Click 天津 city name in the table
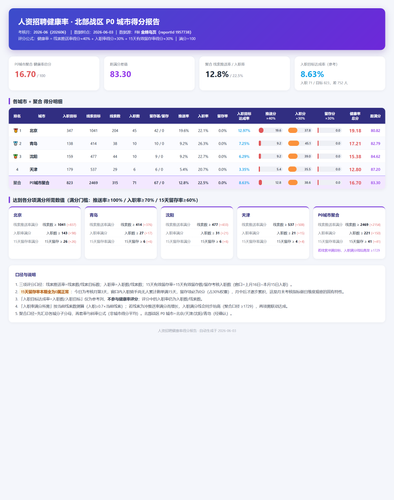394x500 pixels. click(x=34, y=169)
